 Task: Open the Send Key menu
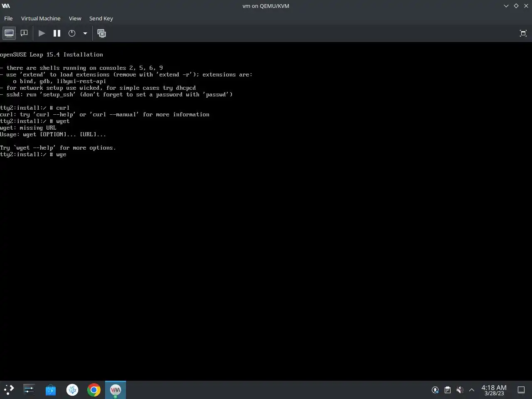coord(101,18)
